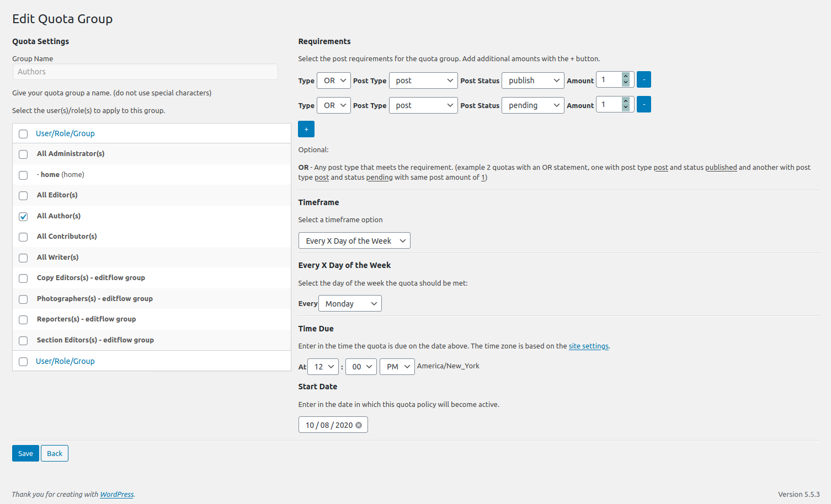
Task: Open Type dropdown in the publish row
Action: [x=334, y=81]
